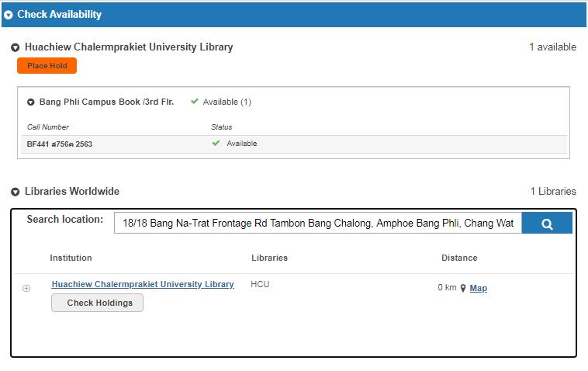Collapse Bang Phli Campus Book /3rd Flr. holdings
This screenshot has width=588, height=371.
pyautogui.click(x=31, y=102)
